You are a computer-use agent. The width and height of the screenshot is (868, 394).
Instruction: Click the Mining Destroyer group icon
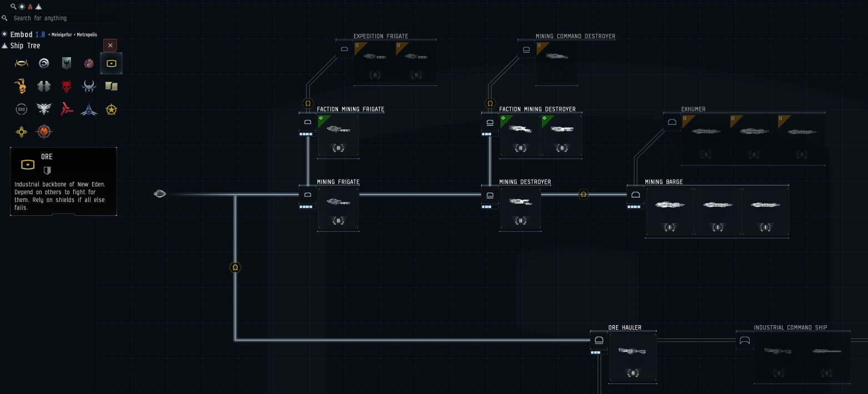[490, 195]
